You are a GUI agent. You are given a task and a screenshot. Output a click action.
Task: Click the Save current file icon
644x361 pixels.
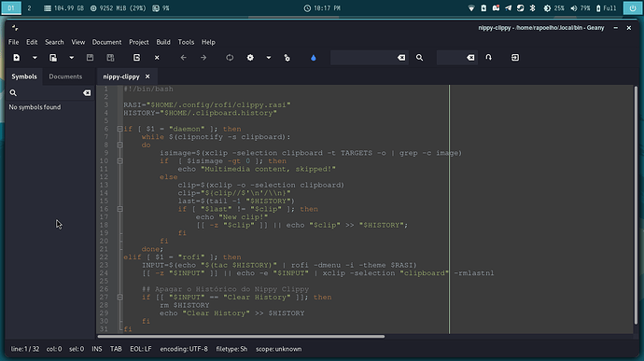click(90, 58)
